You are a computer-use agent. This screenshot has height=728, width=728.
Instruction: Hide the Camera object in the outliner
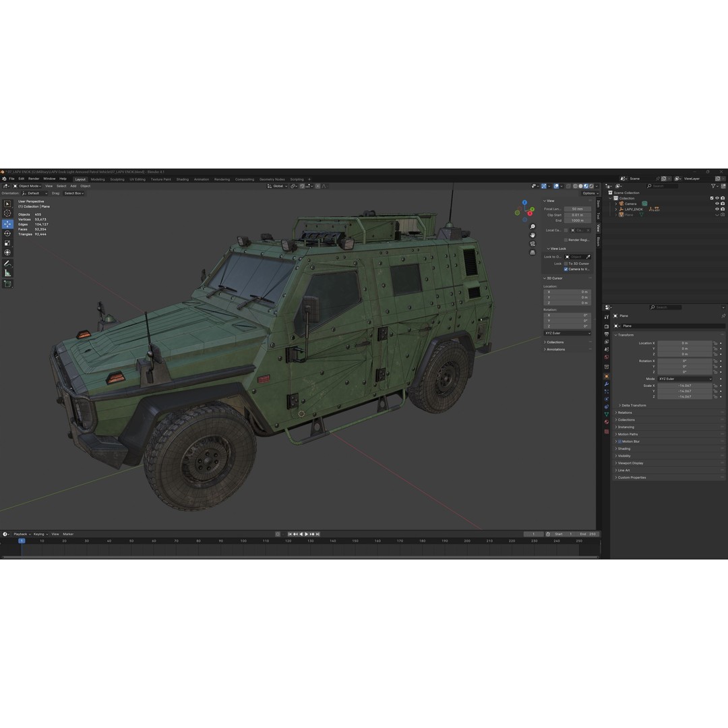coord(716,203)
